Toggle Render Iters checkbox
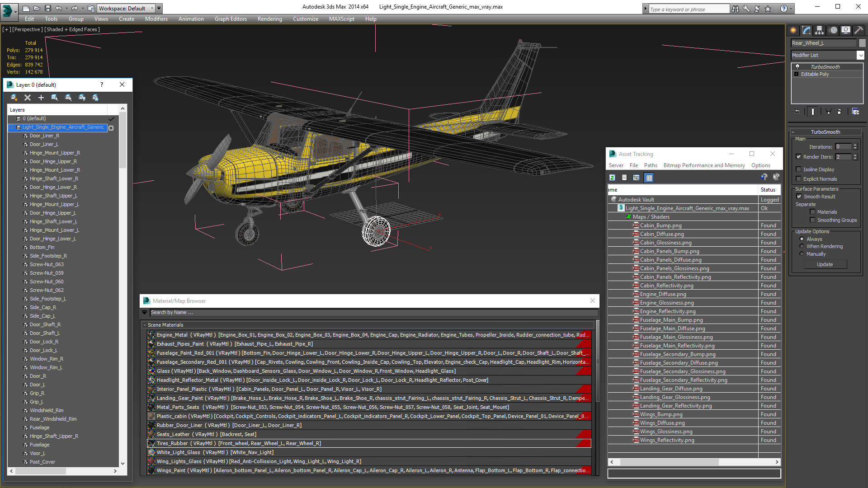 point(798,157)
